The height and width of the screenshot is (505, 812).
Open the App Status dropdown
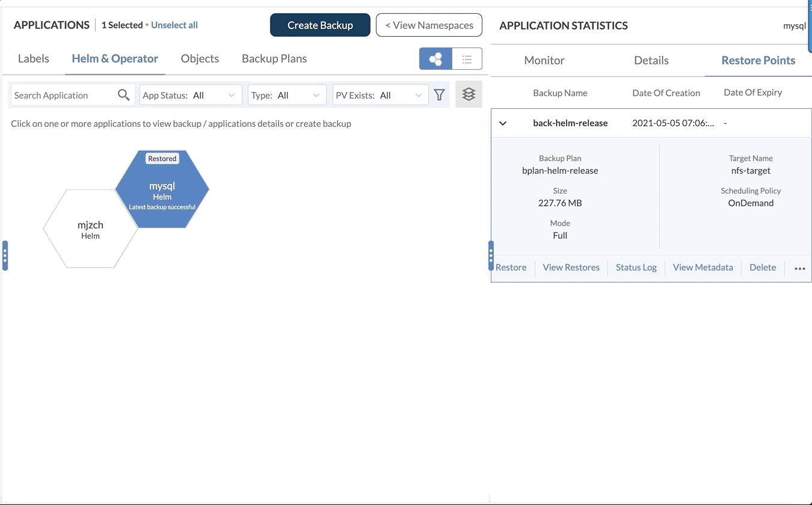[191, 95]
